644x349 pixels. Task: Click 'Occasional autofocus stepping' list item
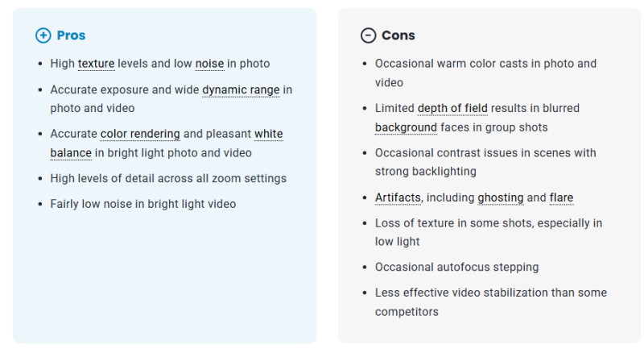click(456, 268)
